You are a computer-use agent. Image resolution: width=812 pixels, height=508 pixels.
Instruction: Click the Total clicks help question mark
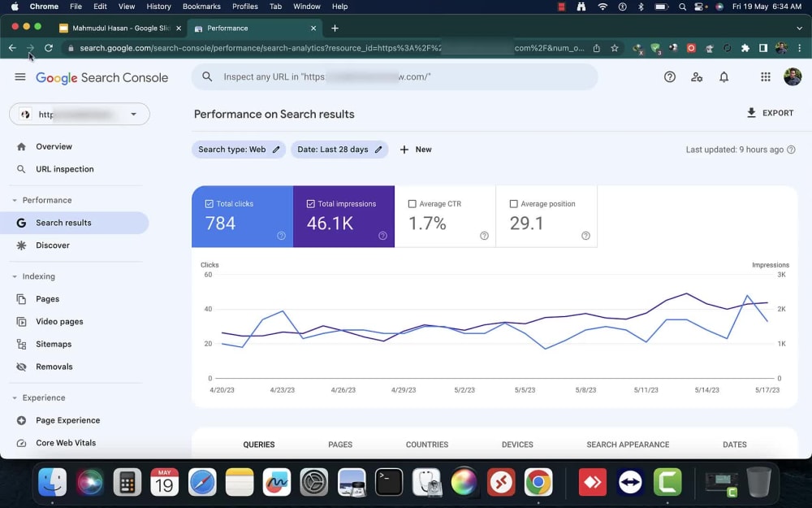point(281,236)
